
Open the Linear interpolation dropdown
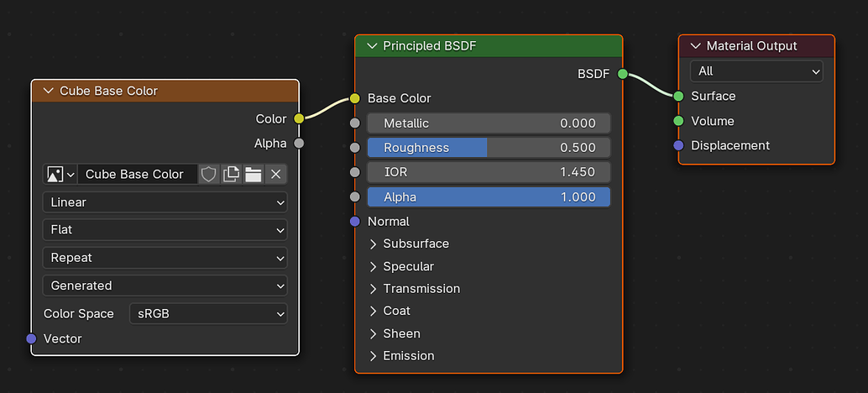(x=165, y=202)
